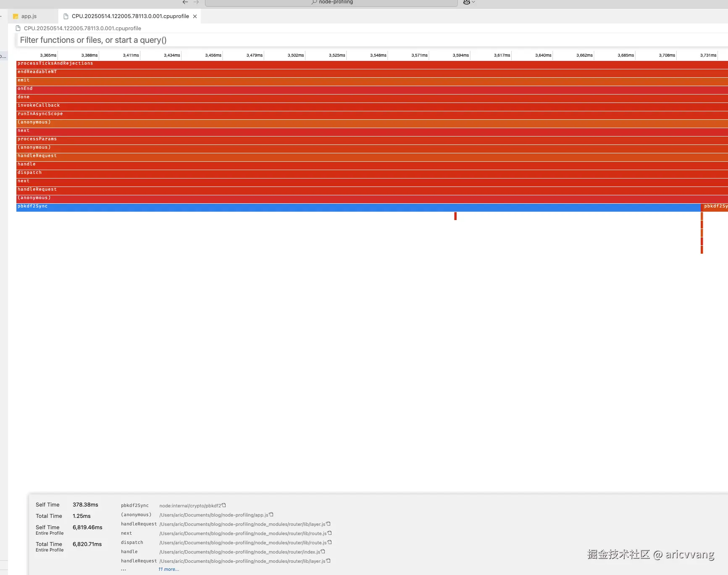Select the CPU.20250514 cpuprofile tab
The width and height of the screenshot is (728, 575).
(x=130, y=16)
